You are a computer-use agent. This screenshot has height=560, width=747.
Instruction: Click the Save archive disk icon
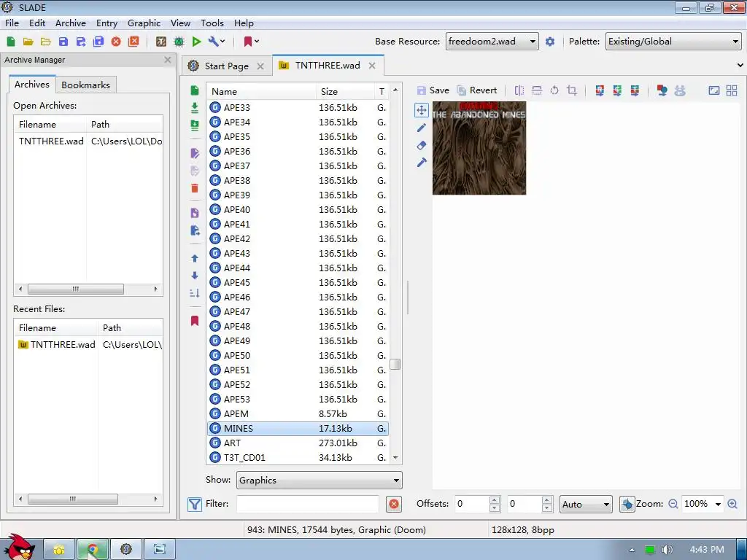63,42
